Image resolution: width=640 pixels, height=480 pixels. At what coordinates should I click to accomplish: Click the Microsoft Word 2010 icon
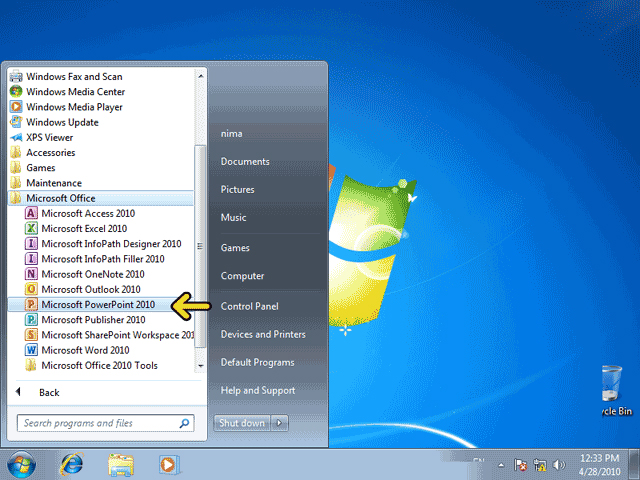click(x=31, y=350)
